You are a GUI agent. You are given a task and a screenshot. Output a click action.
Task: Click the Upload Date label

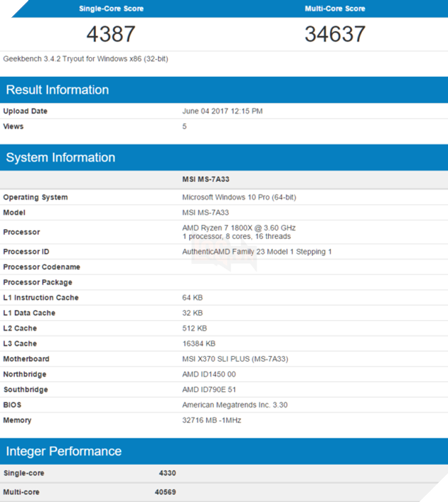pyautogui.click(x=26, y=111)
